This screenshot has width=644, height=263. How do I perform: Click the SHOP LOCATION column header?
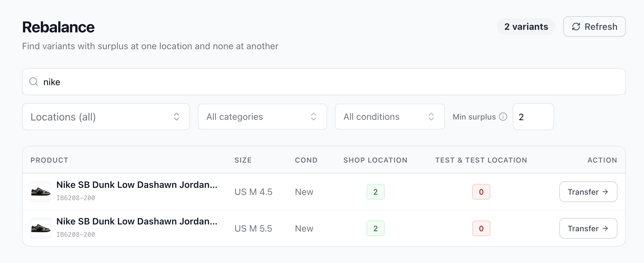[x=375, y=160]
